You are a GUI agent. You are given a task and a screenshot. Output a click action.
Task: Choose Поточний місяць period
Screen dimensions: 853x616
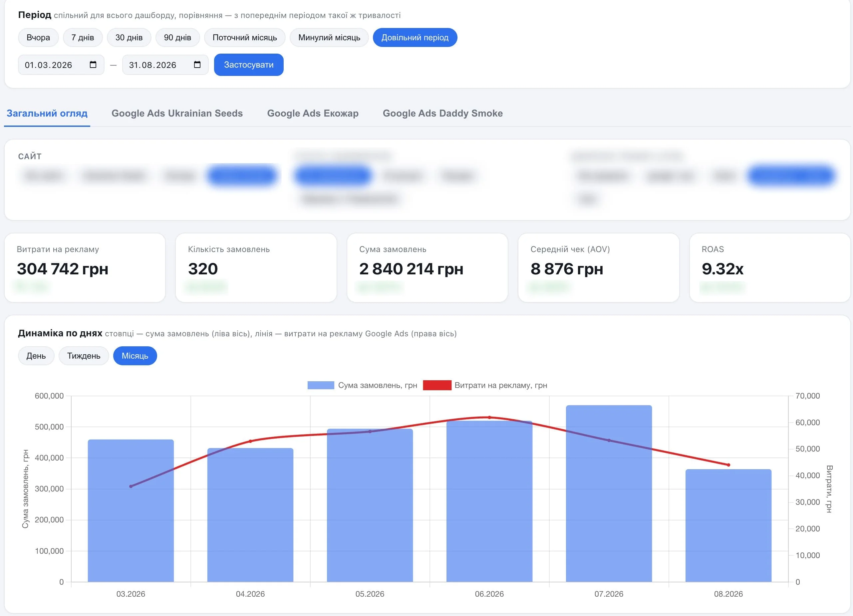click(245, 38)
